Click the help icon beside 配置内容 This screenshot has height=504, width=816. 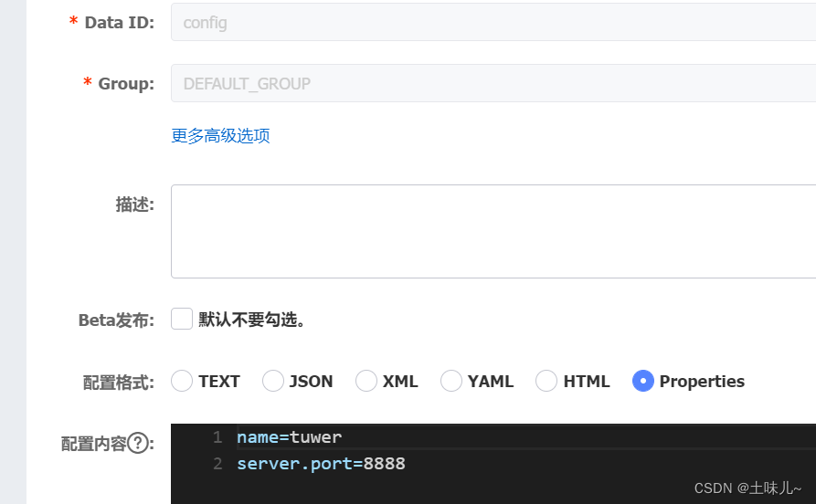coord(138,444)
